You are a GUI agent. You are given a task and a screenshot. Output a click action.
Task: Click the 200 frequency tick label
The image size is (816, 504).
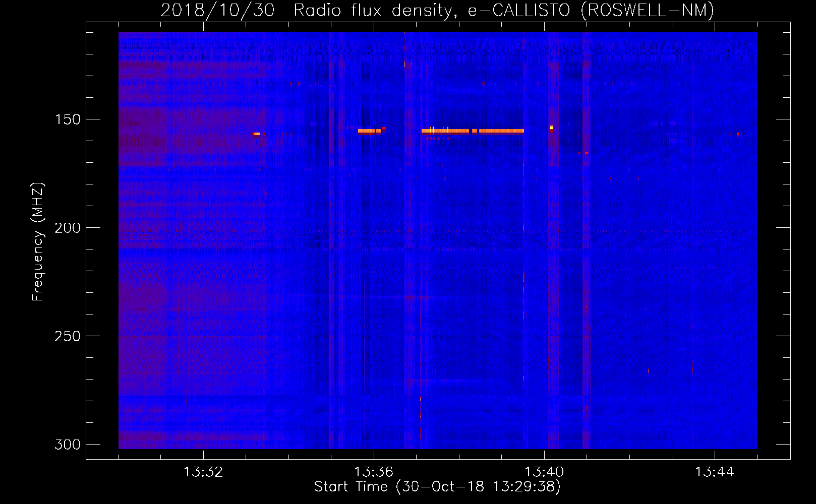(x=68, y=228)
